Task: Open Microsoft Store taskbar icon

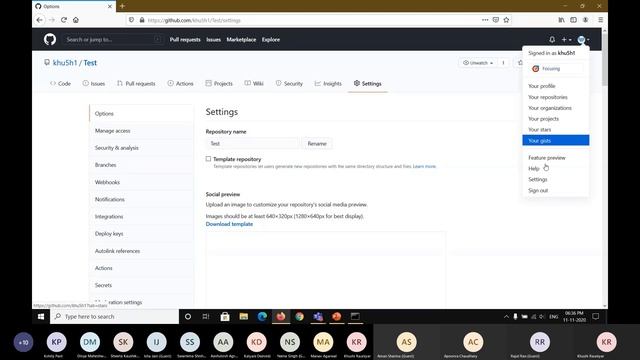Action: click(x=225, y=316)
